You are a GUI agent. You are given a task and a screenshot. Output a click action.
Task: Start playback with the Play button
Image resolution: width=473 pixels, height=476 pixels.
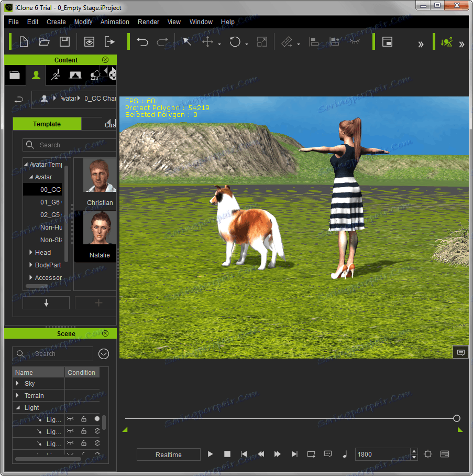(x=210, y=454)
